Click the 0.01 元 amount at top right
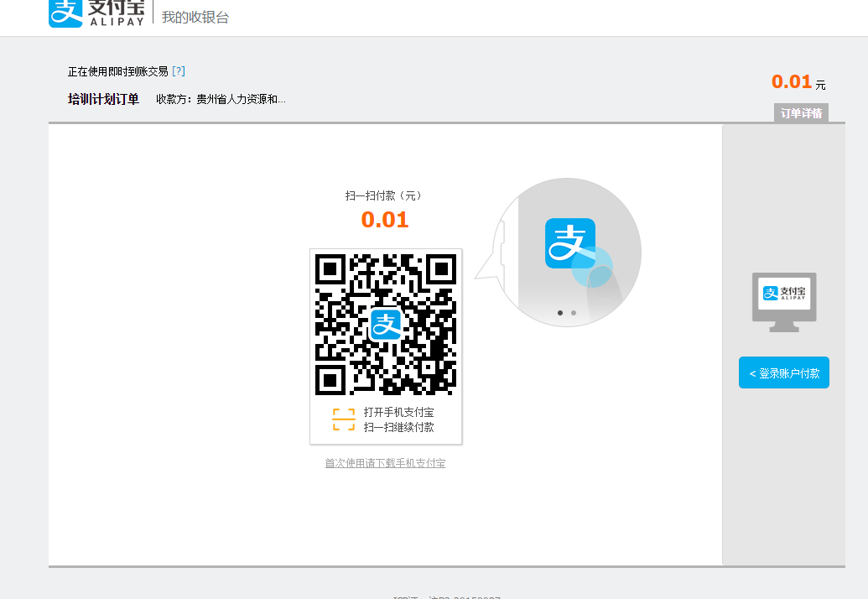The width and height of the screenshot is (868, 599). (x=798, y=82)
